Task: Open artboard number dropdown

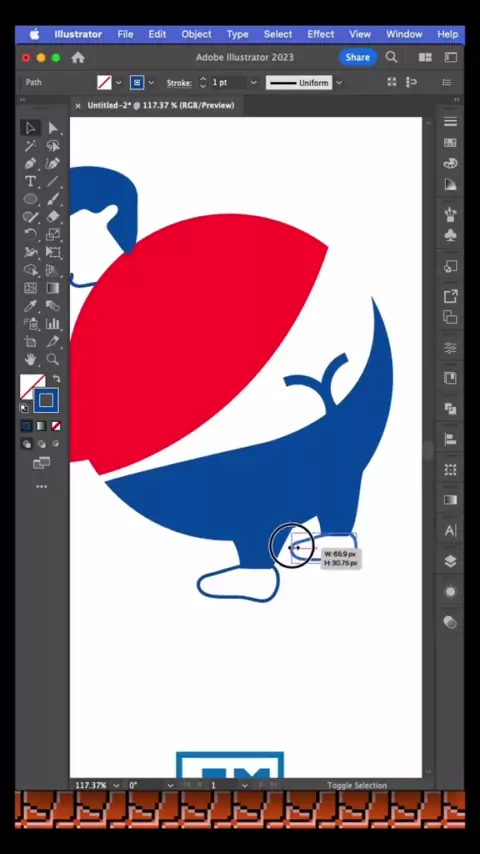Action: click(244, 785)
